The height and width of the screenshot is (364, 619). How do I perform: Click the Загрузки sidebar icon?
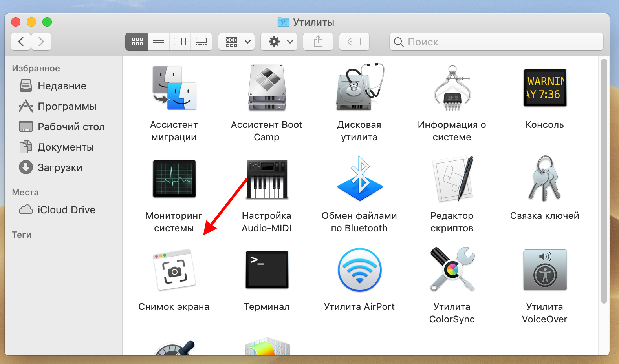click(26, 167)
